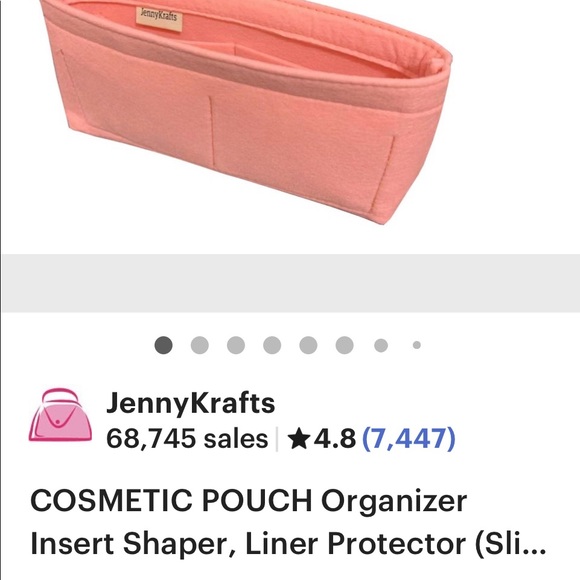Viewport: 580px width, 580px height.
Task: Click the star rating icon
Action: pyautogui.click(x=299, y=439)
